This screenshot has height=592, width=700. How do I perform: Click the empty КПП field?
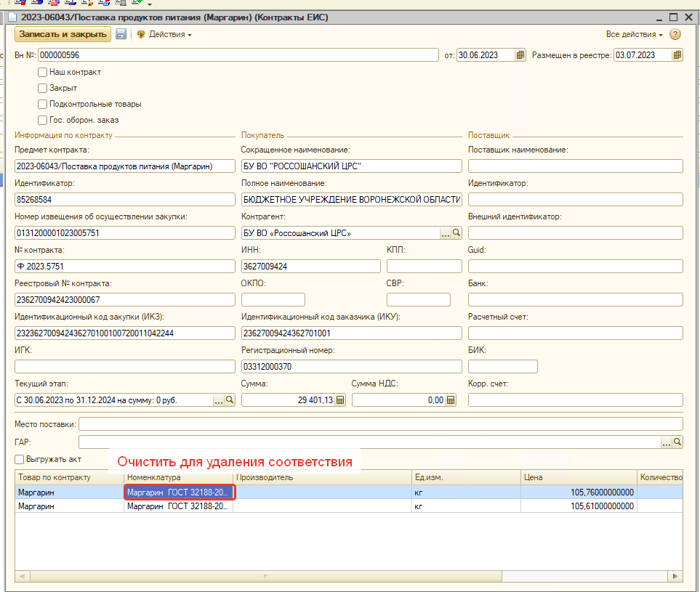click(425, 267)
